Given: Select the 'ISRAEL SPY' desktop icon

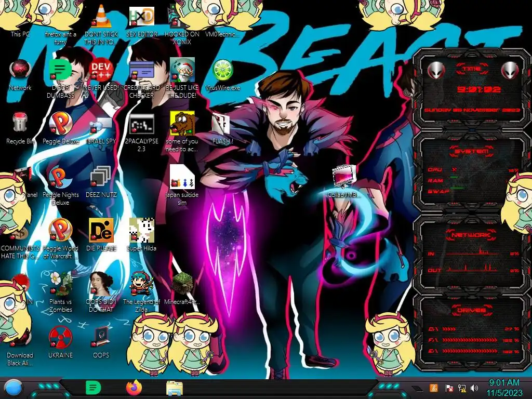Looking at the screenshot, I should [x=101, y=130].
